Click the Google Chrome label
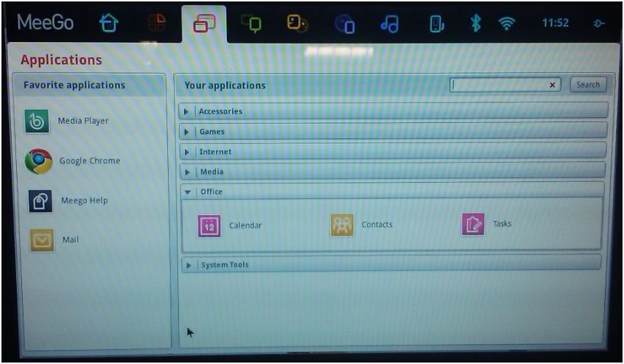624x364 pixels. 90,161
